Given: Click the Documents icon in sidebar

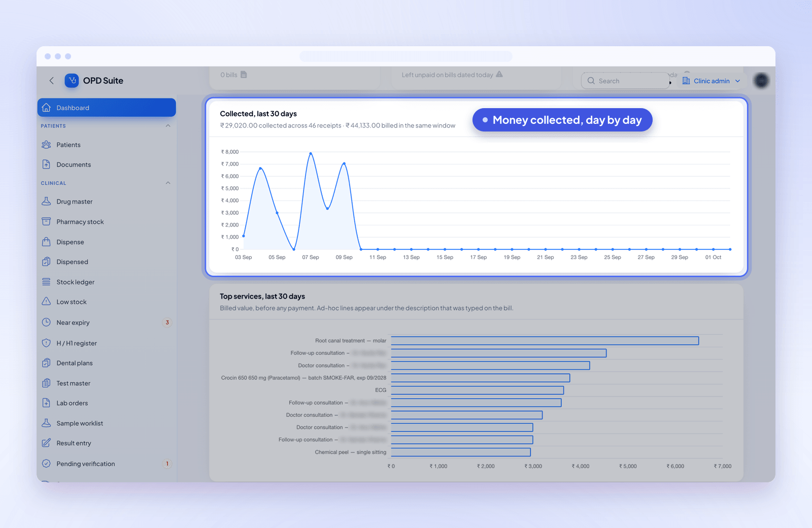Looking at the screenshot, I should [46, 164].
